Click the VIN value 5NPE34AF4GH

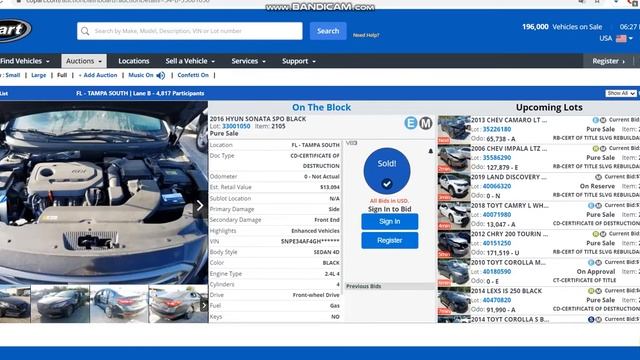click(310, 242)
